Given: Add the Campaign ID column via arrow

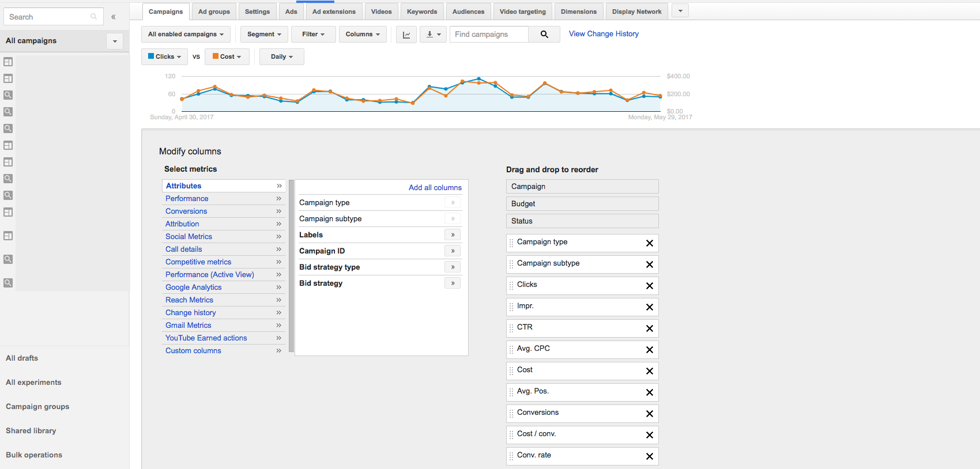Looking at the screenshot, I should 453,251.
